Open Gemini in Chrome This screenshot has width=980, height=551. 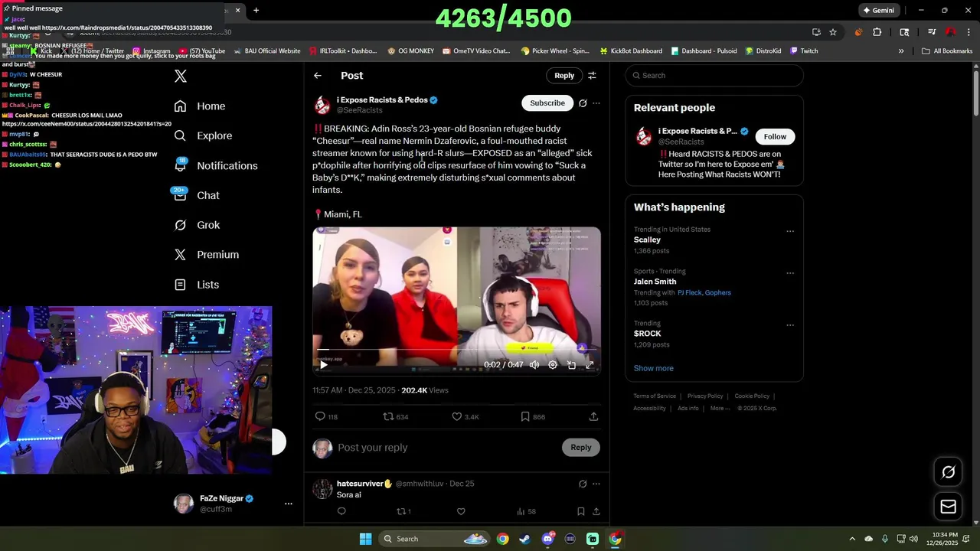[879, 10]
